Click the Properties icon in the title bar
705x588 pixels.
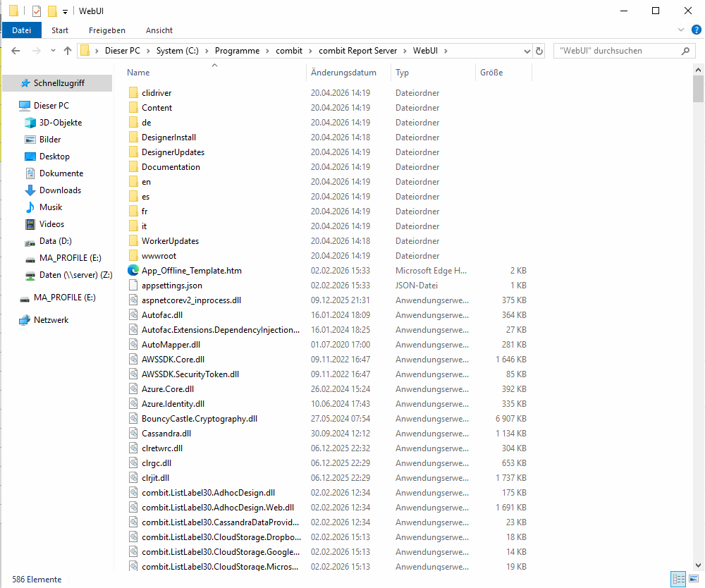coord(37,11)
